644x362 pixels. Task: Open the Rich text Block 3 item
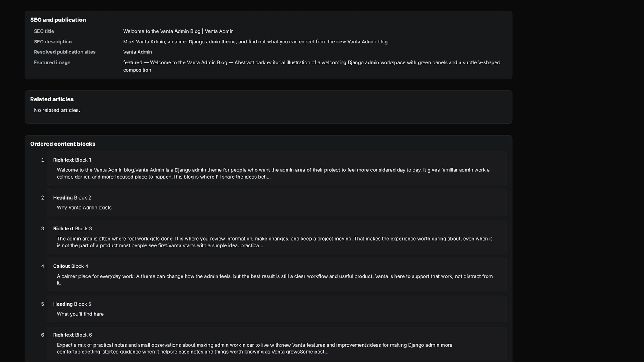point(277,237)
